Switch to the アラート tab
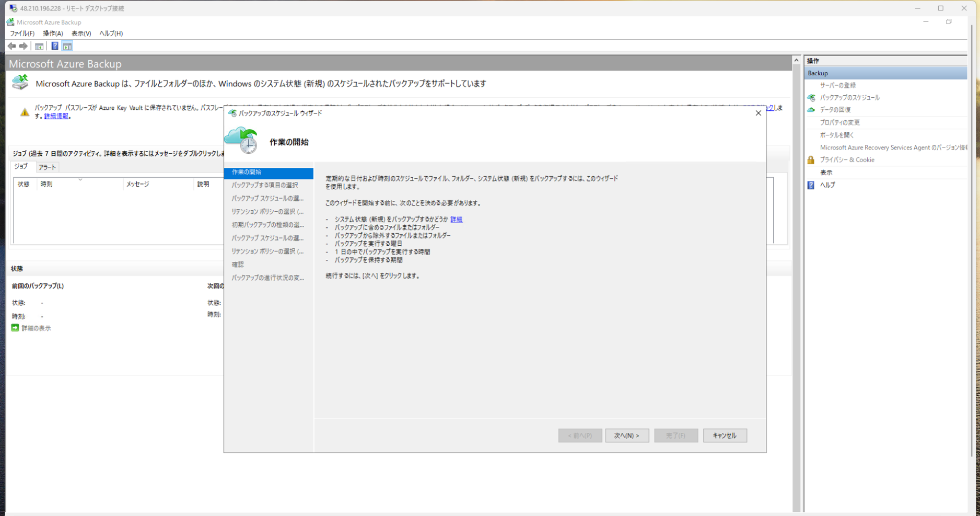The width and height of the screenshot is (980, 516). (47, 167)
